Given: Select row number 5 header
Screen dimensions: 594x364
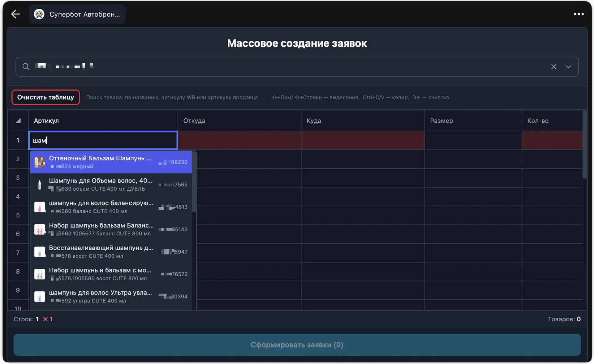Looking at the screenshot, I should 18,215.
